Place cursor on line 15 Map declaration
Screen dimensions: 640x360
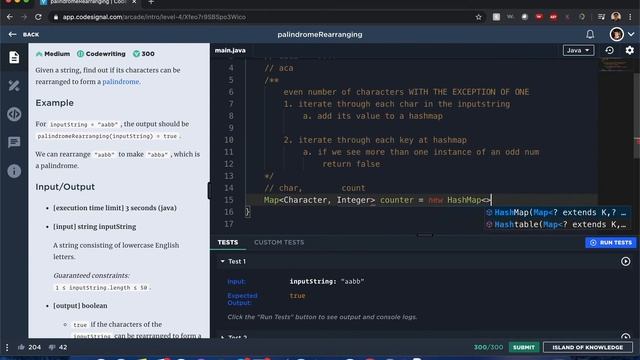click(377, 200)
